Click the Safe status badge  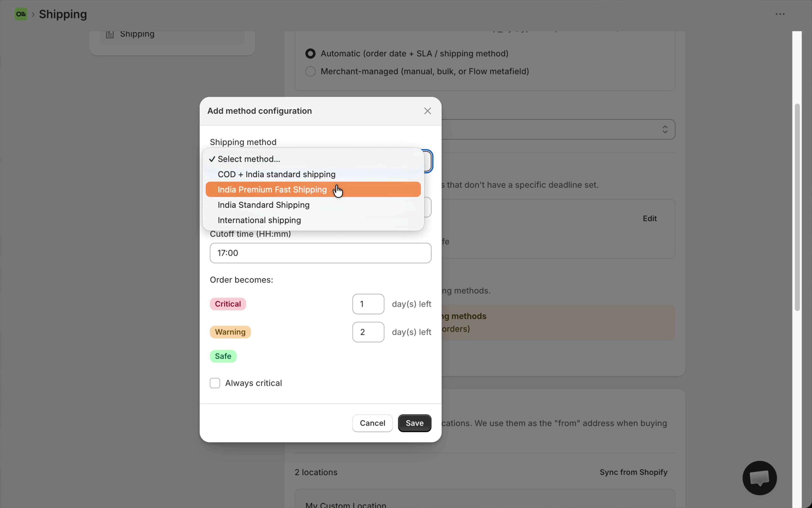(x=223, y=356)
